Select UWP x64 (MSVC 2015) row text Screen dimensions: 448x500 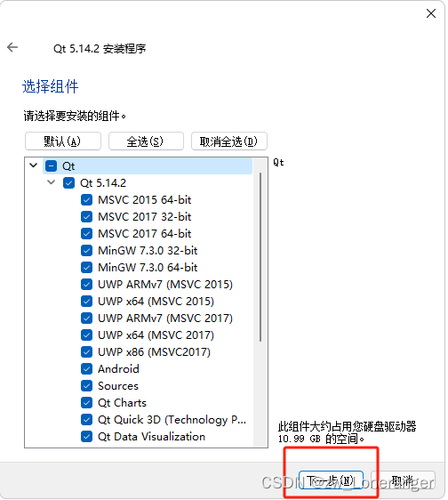156,302
